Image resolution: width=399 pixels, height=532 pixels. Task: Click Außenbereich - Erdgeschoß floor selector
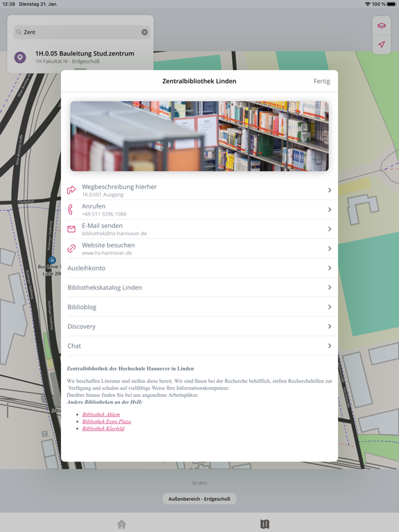tap(199, 499)
